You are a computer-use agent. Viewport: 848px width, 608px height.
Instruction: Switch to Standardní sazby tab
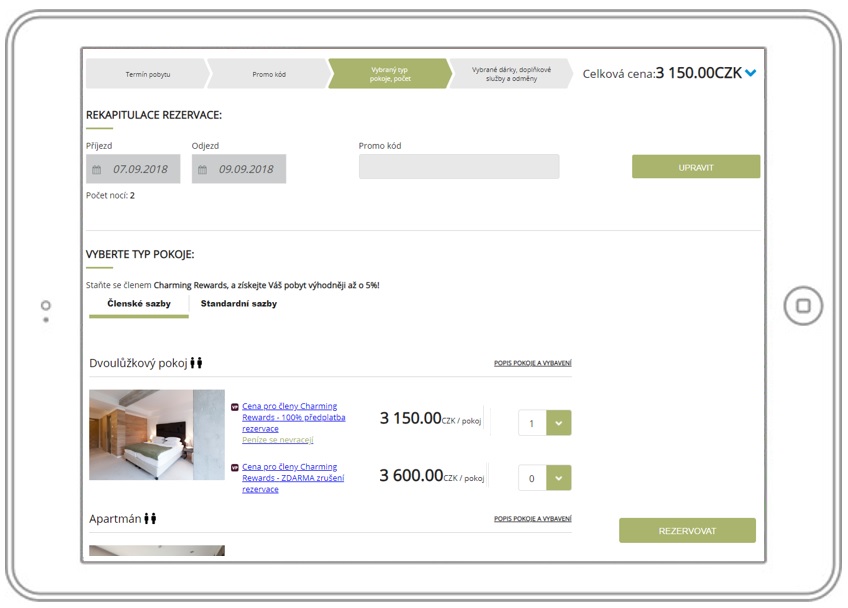click(239, 304)
